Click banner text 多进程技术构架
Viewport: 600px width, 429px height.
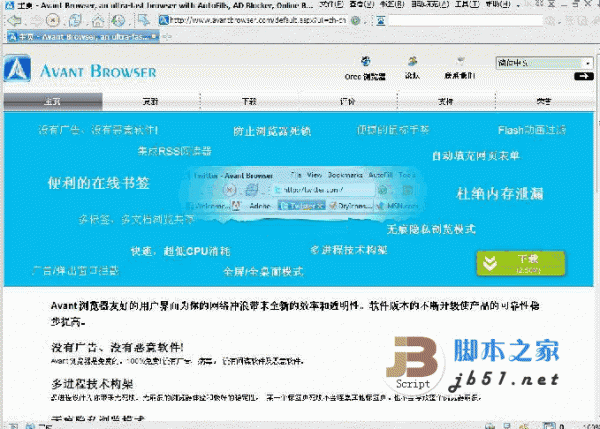[x=349, y=250]
